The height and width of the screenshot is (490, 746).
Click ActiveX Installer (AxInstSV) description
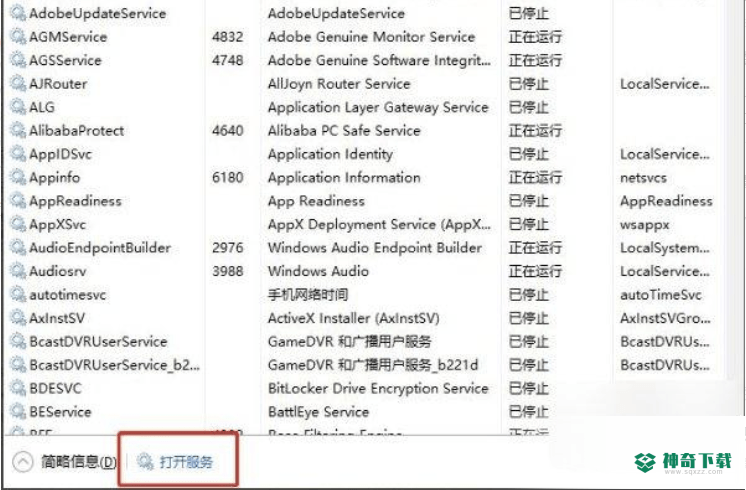click(x=353, y=318)
